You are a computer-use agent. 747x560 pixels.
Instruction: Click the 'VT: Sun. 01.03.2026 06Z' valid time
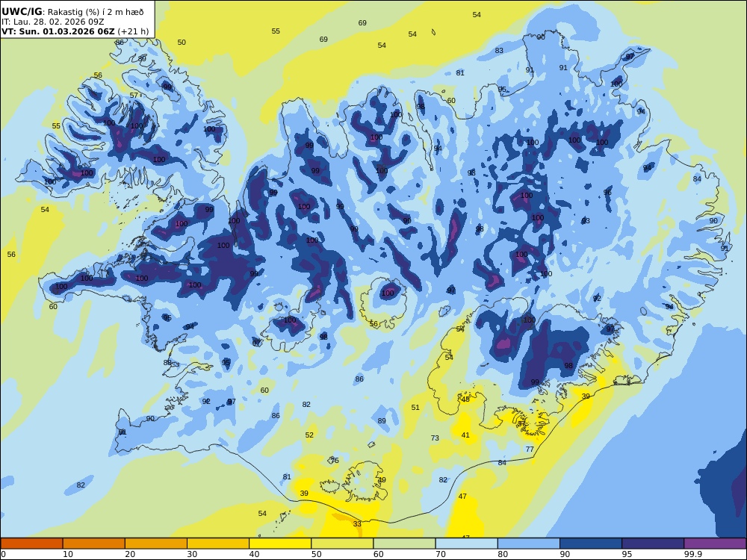click(x=58, y=31)
